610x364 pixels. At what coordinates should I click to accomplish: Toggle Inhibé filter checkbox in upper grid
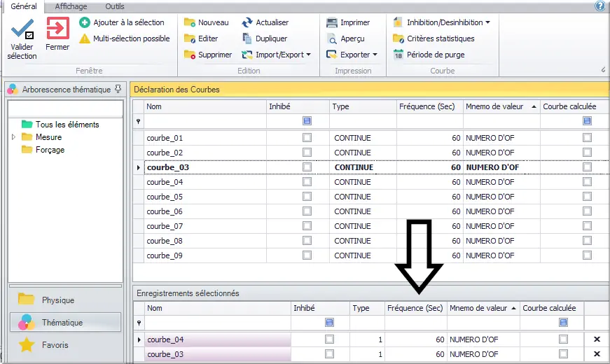click(307, 121)
